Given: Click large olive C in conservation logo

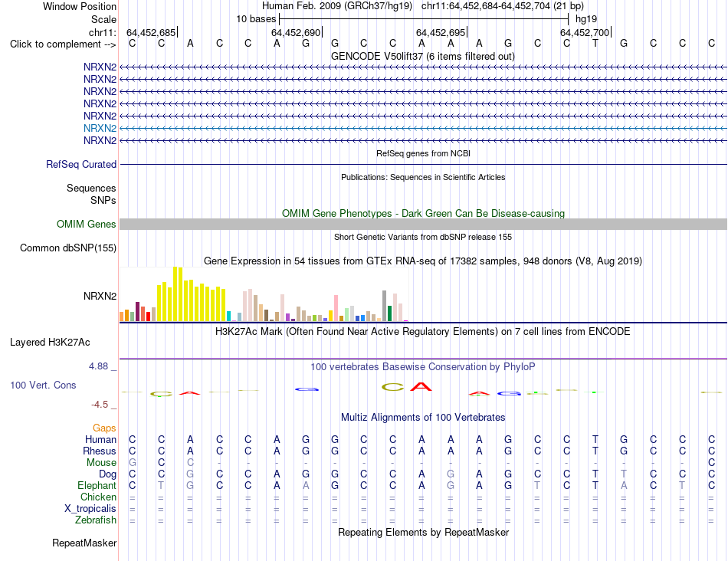Looking at the screenshot, I should point(393,387).
